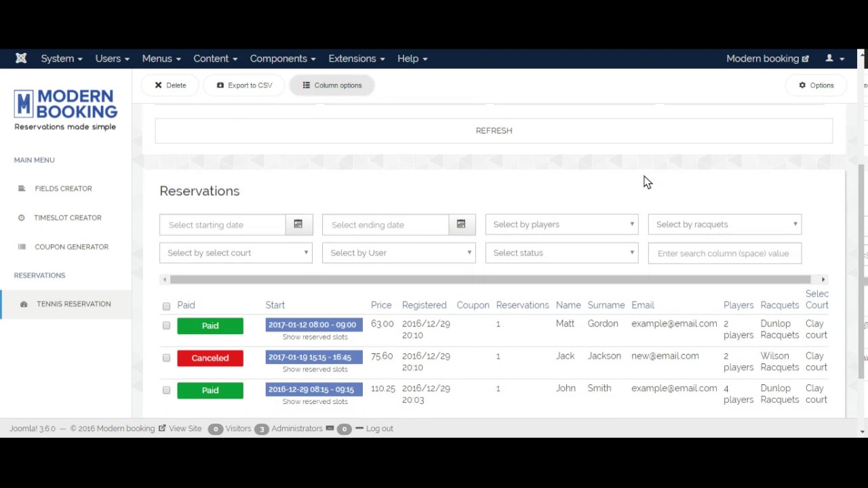Click the page scrollbar down arrow
The height and width of the screenshot is (488, 868).
(862, 432)
